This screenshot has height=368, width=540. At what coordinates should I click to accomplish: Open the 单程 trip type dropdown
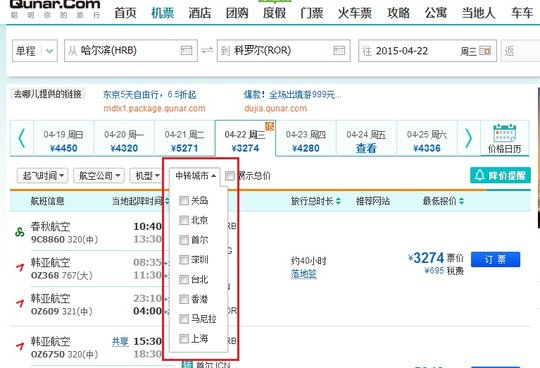[35, 51]
